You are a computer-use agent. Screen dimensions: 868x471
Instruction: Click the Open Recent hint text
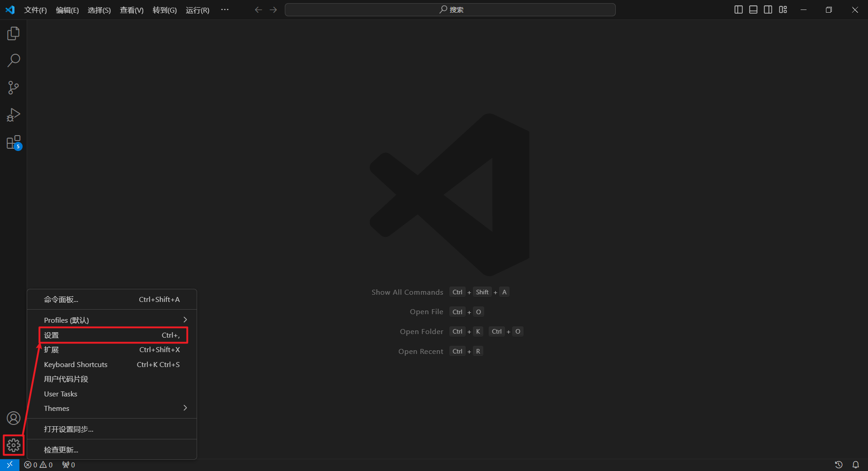pyautogui.click(x=420, y=352)
